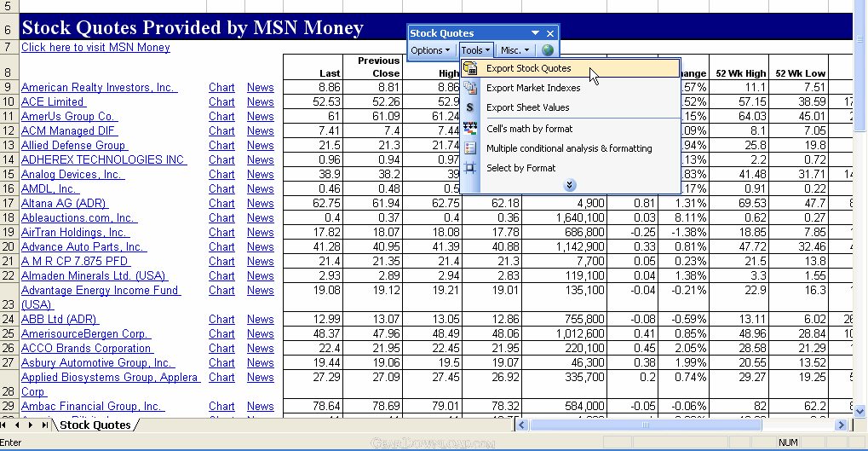Open the Altana AG (ADR) link

64,204
